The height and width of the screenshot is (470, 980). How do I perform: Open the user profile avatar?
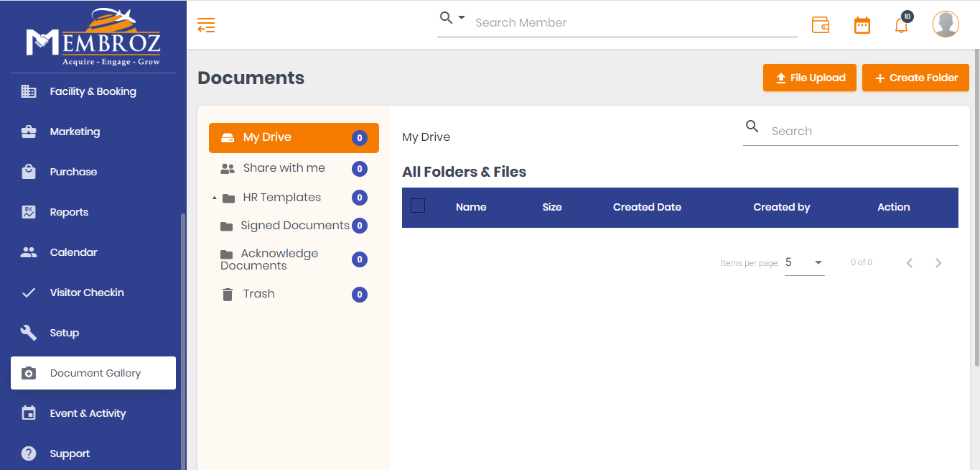(x=946, y=24)
